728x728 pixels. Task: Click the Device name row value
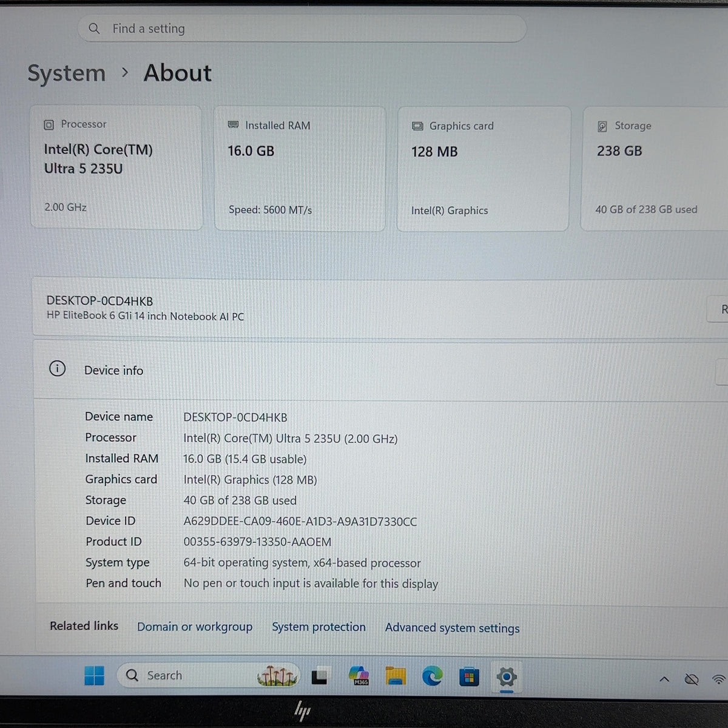tap(235, 417)
